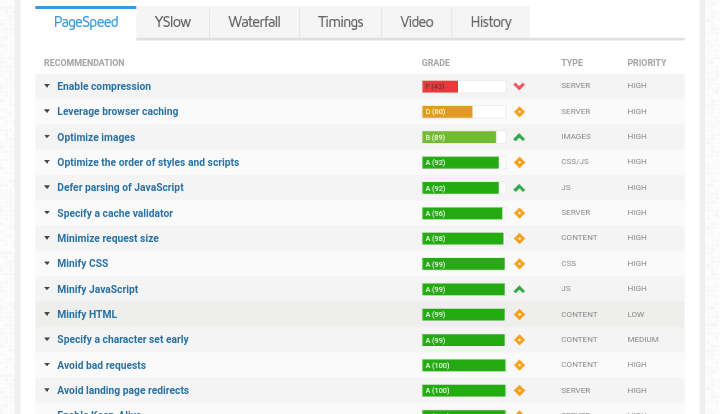Open the Video tab
The image size is (720, 414).
[416, 22]
